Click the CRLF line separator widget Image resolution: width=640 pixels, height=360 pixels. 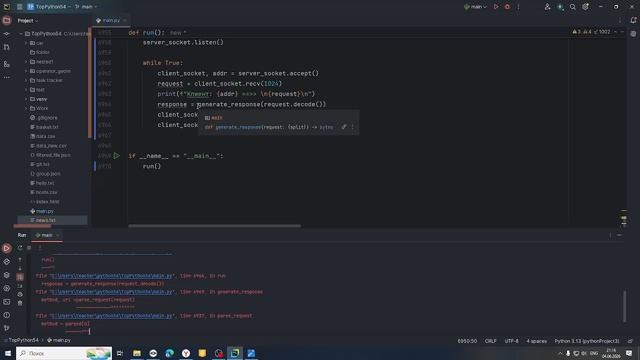(491, 341)
